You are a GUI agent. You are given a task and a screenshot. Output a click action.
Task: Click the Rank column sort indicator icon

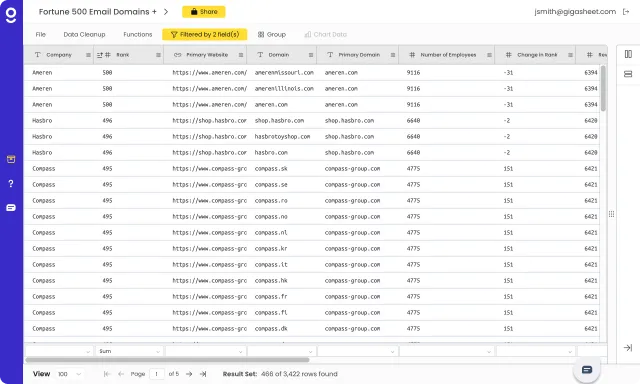[x=100, y=55]
